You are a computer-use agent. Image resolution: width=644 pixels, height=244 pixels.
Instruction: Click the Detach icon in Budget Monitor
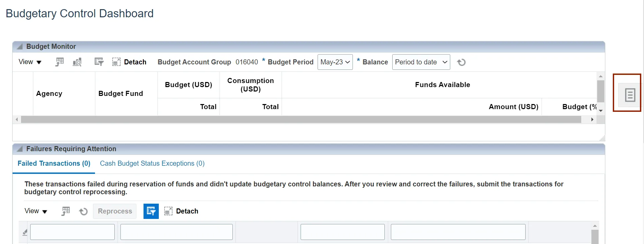116,62
